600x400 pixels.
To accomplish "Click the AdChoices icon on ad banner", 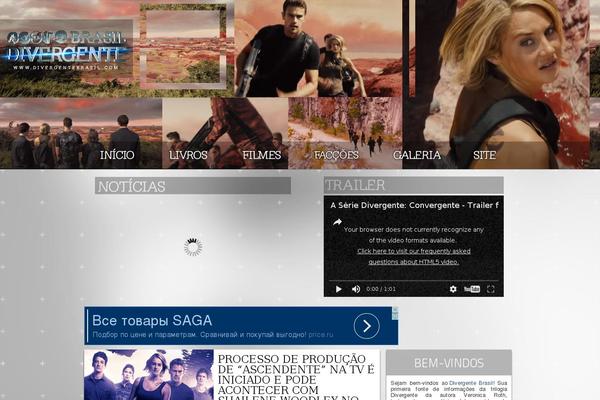I will (x=395, y=312).
